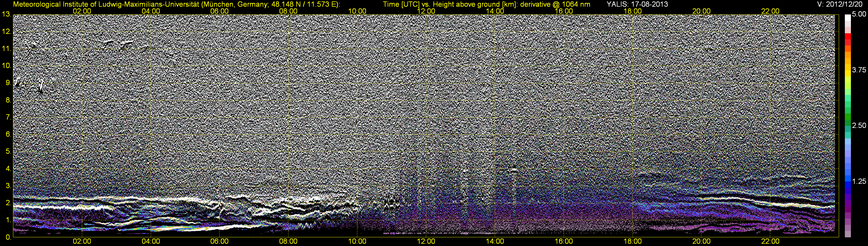The height and width of the screenshot is (246, 868).
Task: Click the 08:00 label on the top time axis
Action: 288,11
